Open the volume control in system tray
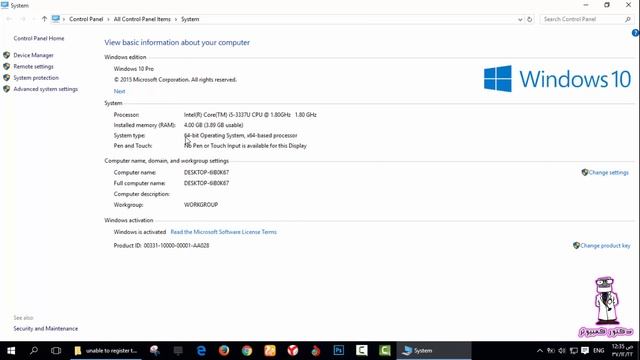Viewport: 640px width, 360px height. [x=562, y=351]
